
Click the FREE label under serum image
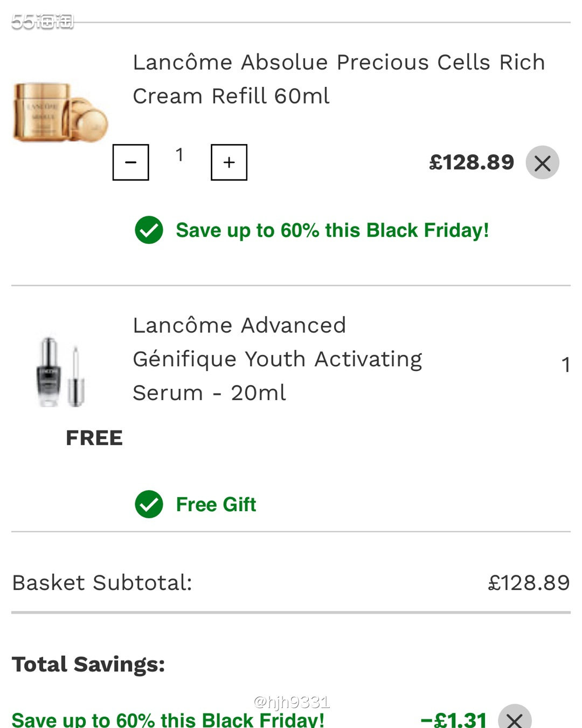click(94, 438)
